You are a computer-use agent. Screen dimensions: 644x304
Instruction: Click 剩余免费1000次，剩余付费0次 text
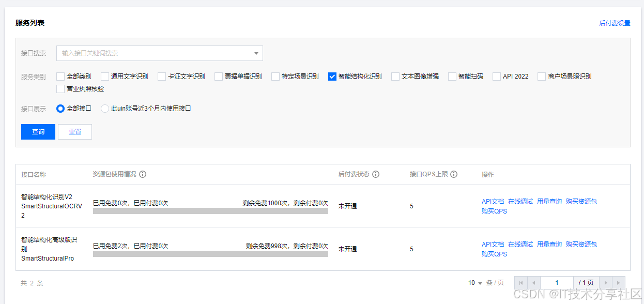(285, 203)
